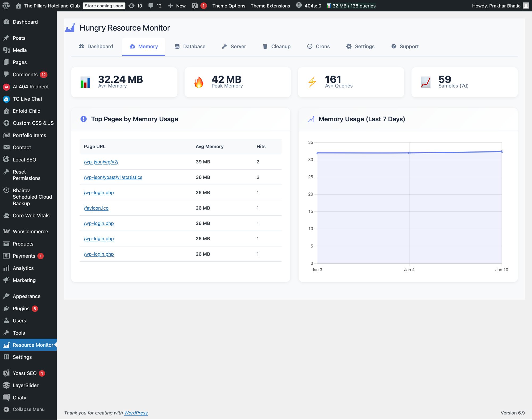Click the WordPress logo in admin bar
Image resolution: width=532 pixels, height=420 pixels.
tap(6, 6)
